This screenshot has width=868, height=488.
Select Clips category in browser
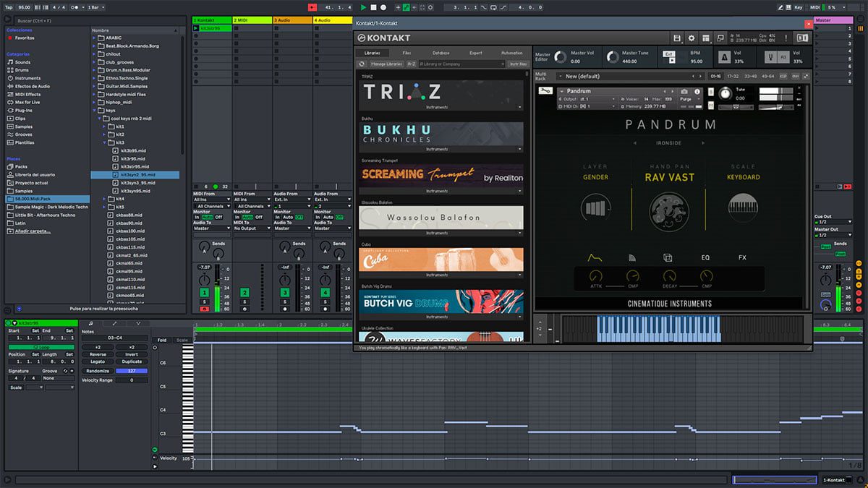pyautogui.click(x=20, y=118)
